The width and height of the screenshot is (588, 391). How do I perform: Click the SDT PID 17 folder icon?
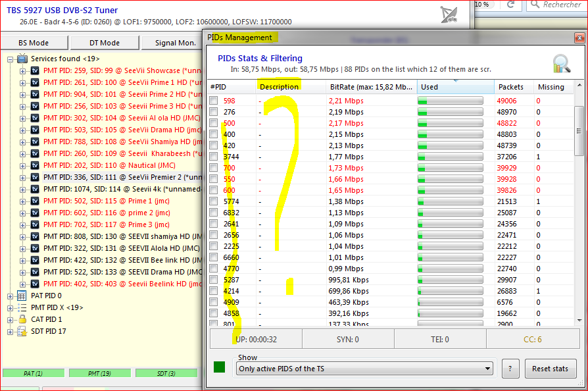point(21,332)
